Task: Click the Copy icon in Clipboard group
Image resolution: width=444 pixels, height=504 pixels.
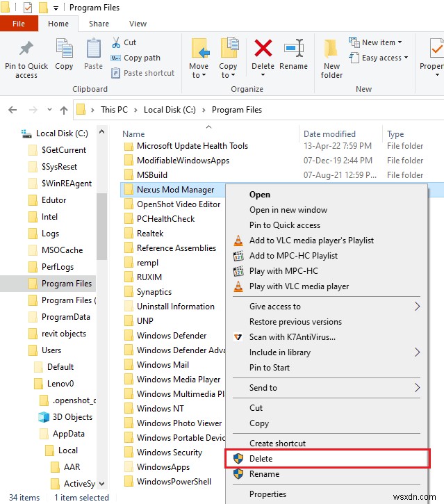Action: [x=64, y=48]
